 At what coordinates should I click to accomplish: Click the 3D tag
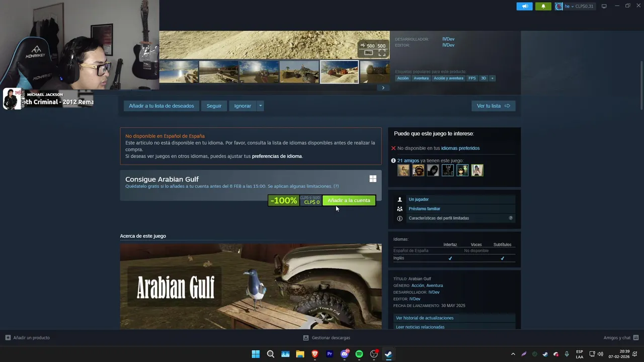[x=484, y=78]
